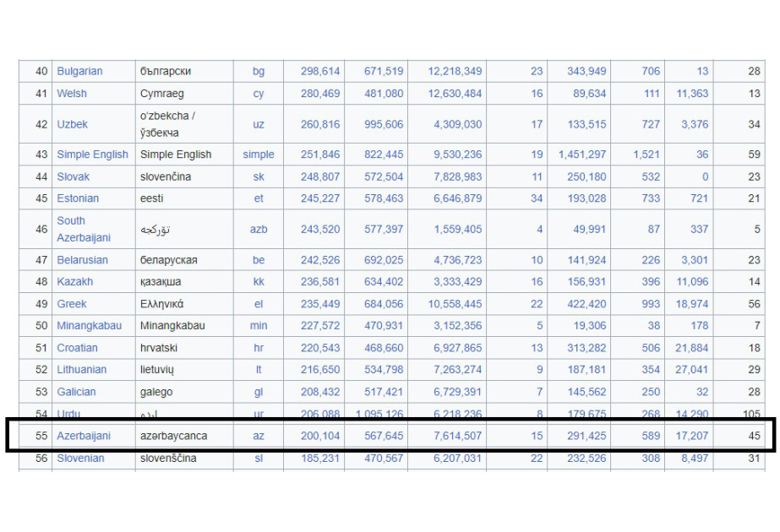Click the 'el' wiki code link

259,304
